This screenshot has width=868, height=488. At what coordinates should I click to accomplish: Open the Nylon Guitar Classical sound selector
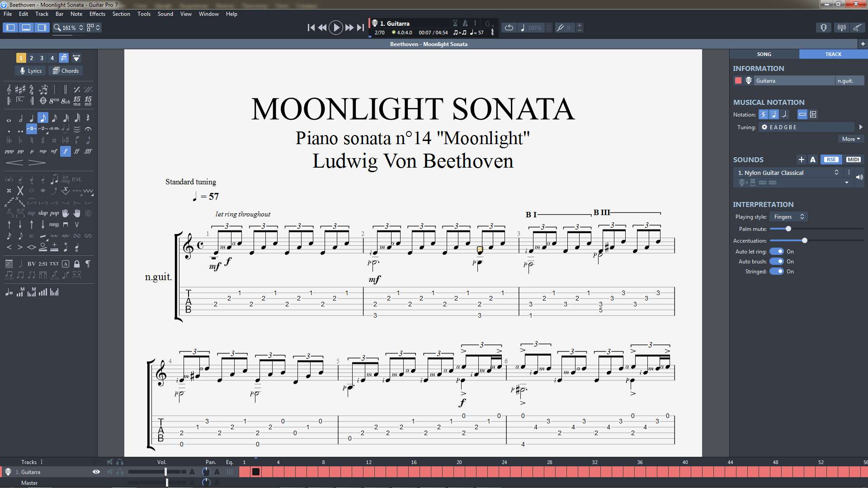click(x=788, y=173)
